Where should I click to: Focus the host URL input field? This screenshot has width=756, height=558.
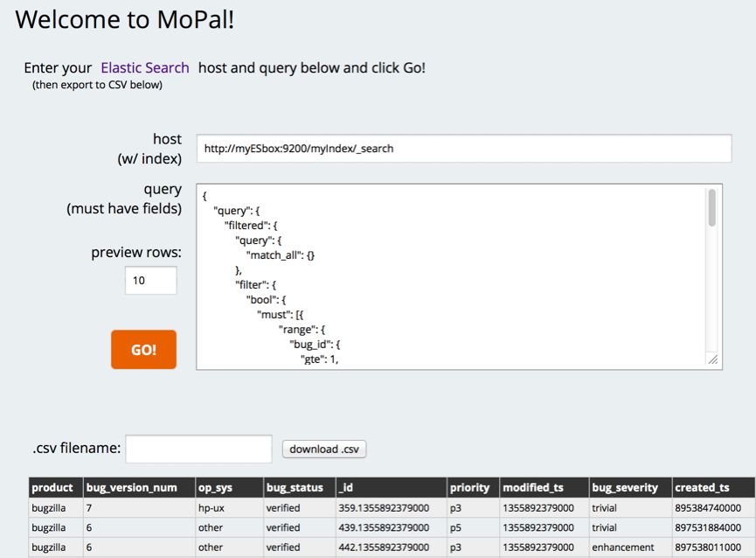tap(464, 149)
